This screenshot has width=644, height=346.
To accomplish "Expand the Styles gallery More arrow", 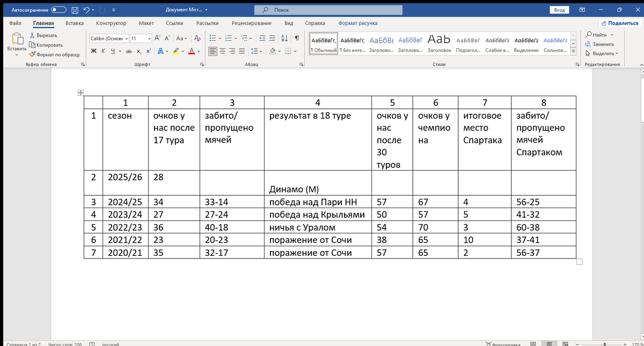I will click(573, 51).
